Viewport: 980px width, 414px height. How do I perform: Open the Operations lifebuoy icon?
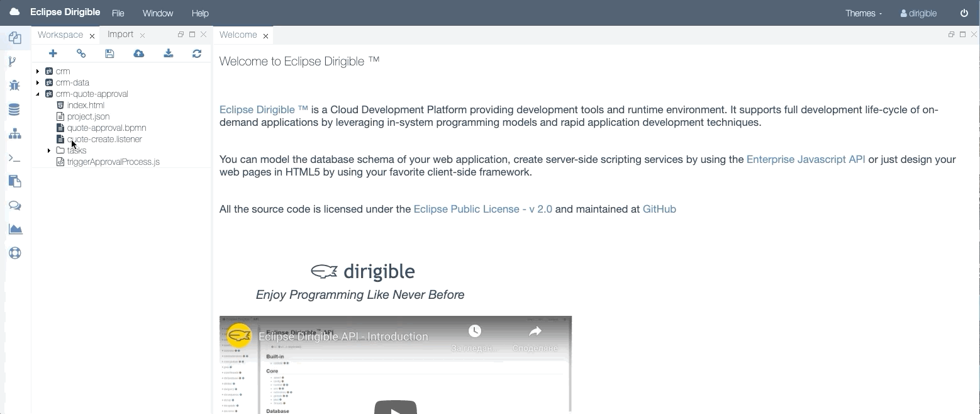[x=15, y=253]
